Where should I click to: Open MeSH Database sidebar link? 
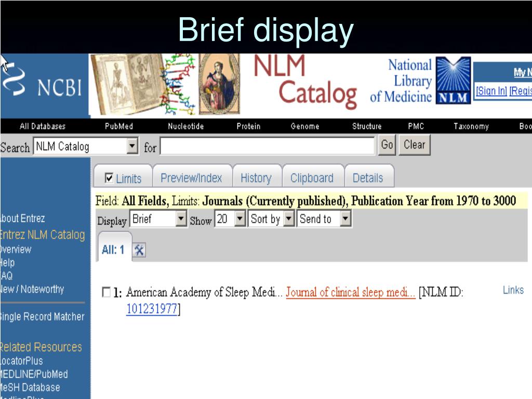point(30,387)
